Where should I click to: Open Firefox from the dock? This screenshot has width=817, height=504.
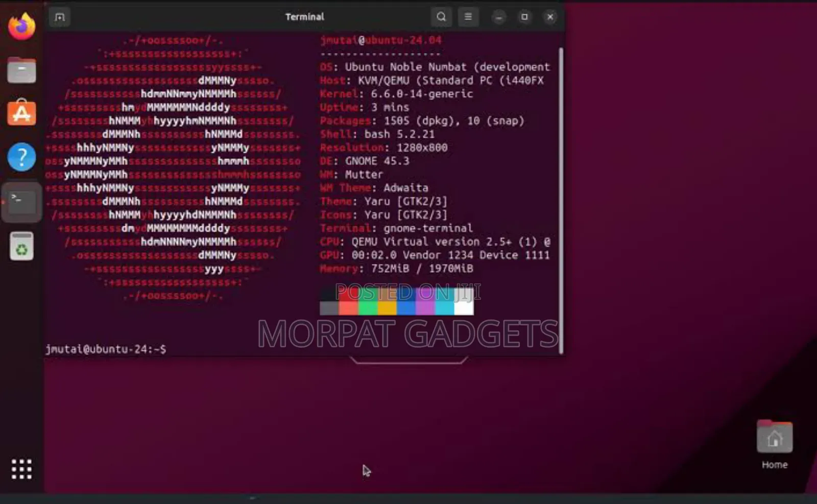(x=21, y=26)
